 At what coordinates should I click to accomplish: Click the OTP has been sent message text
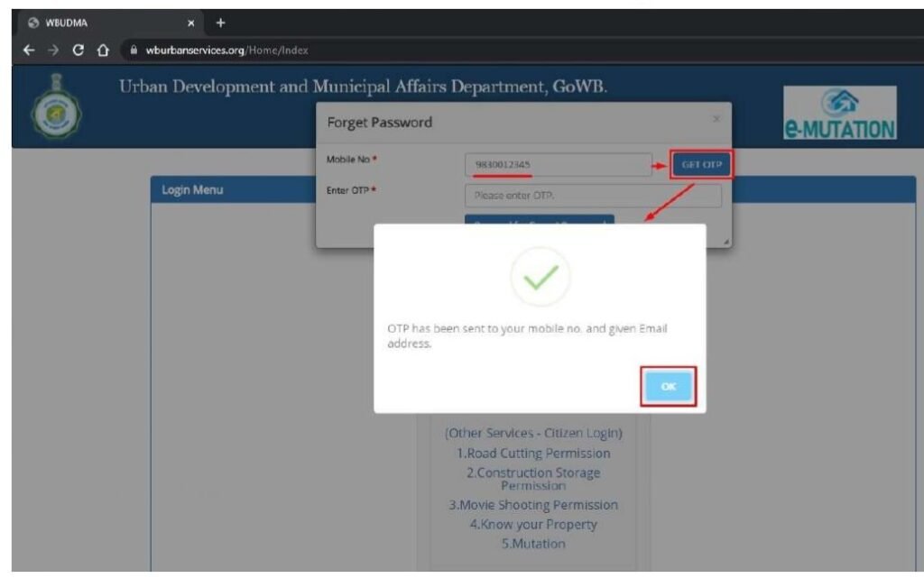click(x=527, y=336)
